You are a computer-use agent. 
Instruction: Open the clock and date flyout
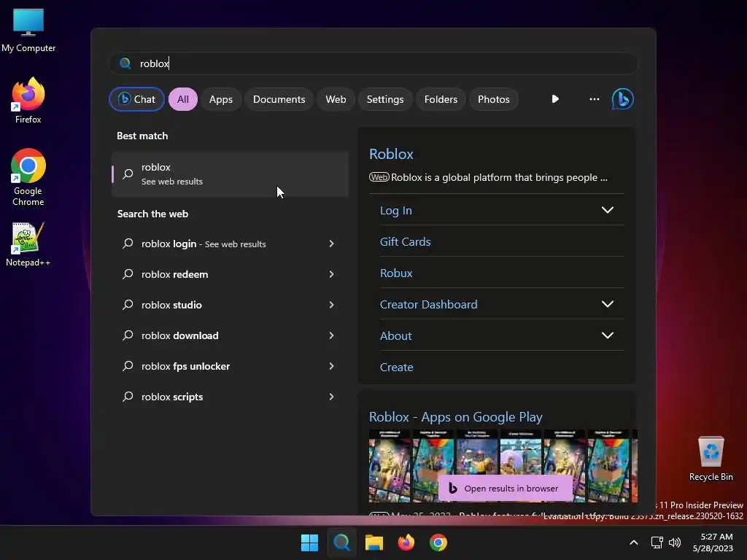tap(713, 542)
